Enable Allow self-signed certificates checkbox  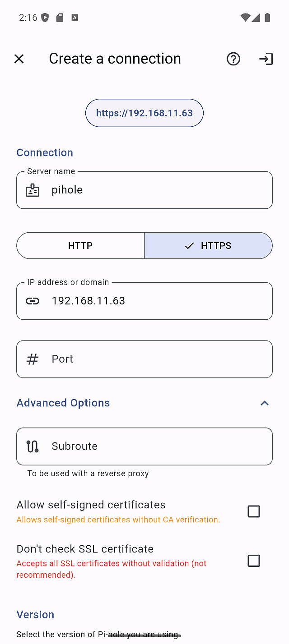(x=254, y=511)
